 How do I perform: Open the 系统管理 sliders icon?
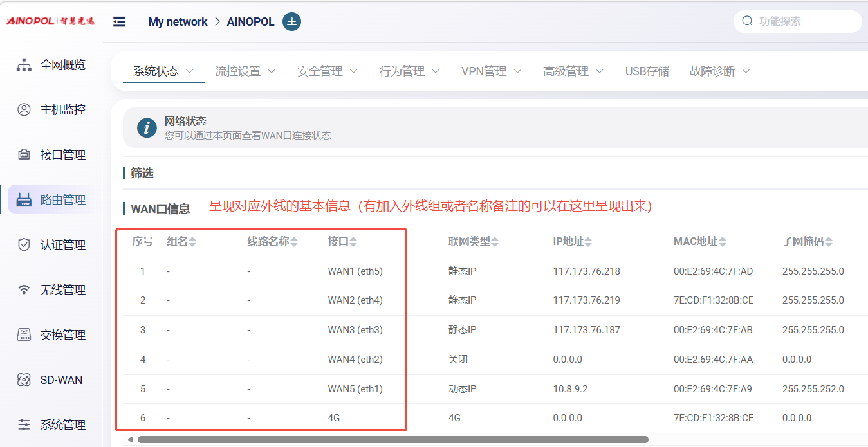point(24,425)
